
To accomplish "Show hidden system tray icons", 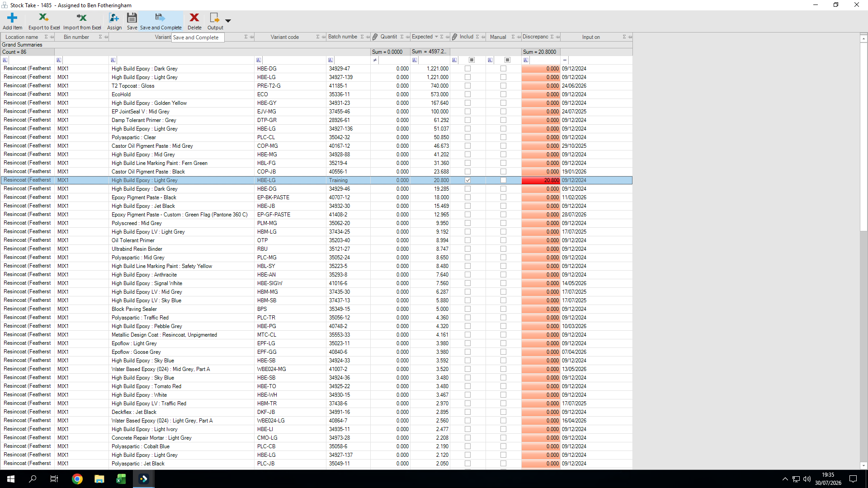I will [785, 479].
